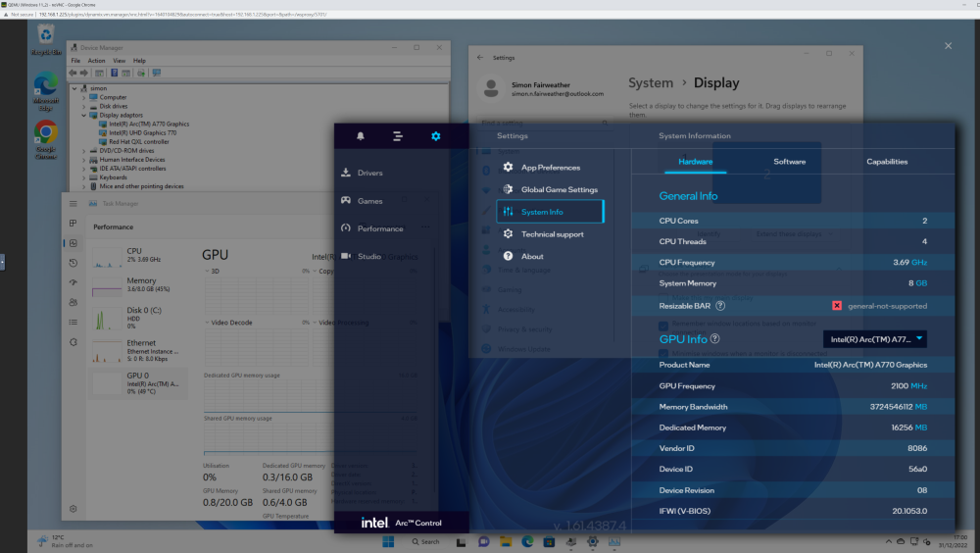980x553 pixels.
Task: Select Red Hat QXL controller device
Action: (x=139, y=142)
